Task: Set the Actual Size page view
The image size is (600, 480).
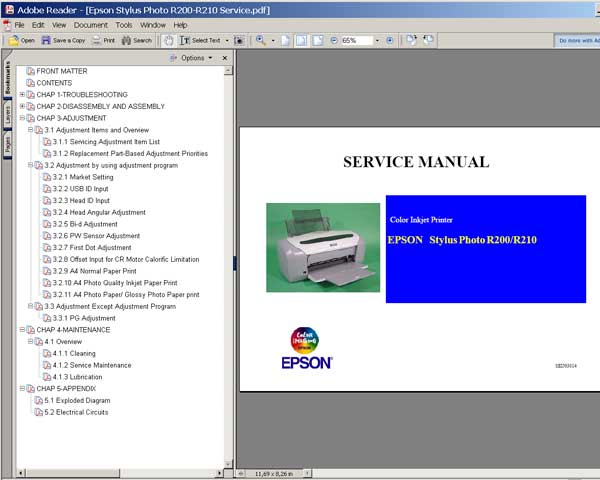Action: coord(285,40)
